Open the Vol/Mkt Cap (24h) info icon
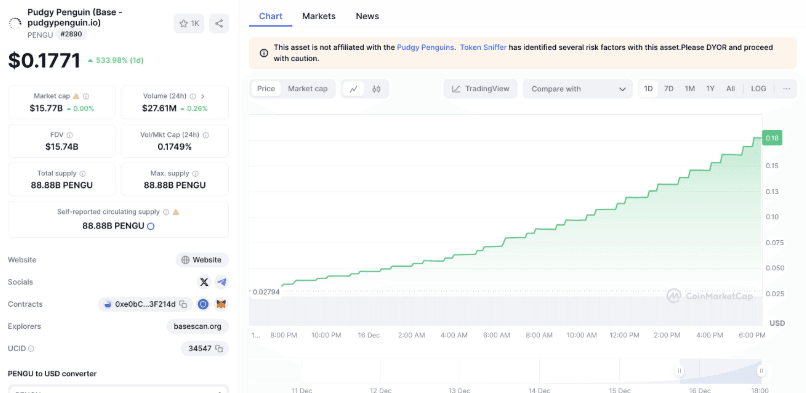806x393 pixels. 206,135
